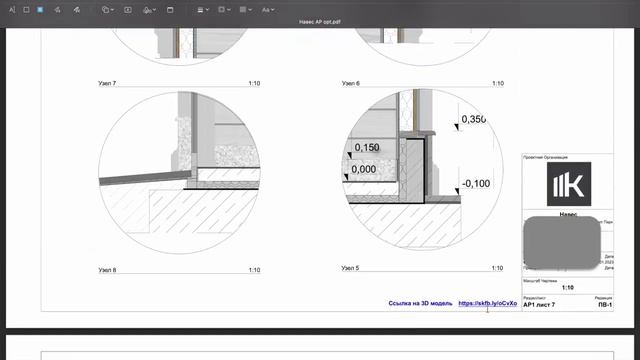
Task: Open the Shape Style line thickness dropdown
Action: click(x=203, y=10)
